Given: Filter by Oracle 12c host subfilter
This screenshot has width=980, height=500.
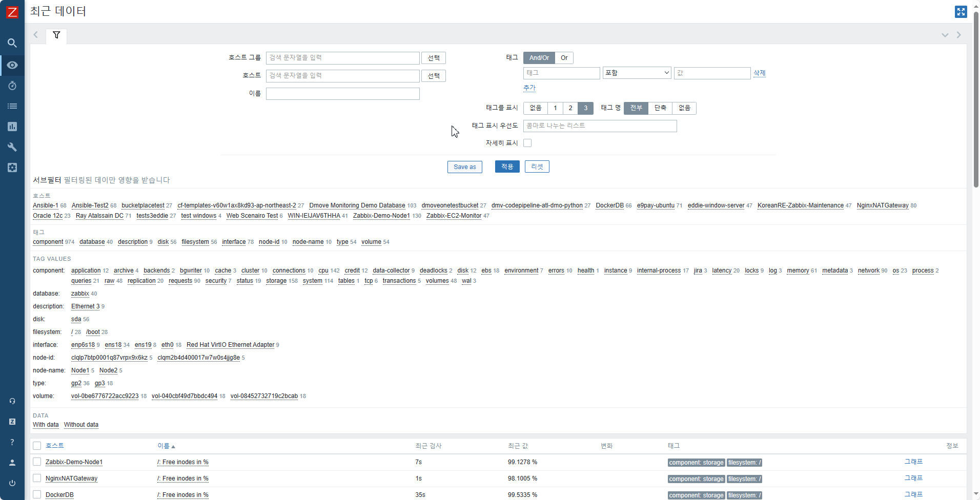Looking at the screenshot, I should tap(48, 216).
